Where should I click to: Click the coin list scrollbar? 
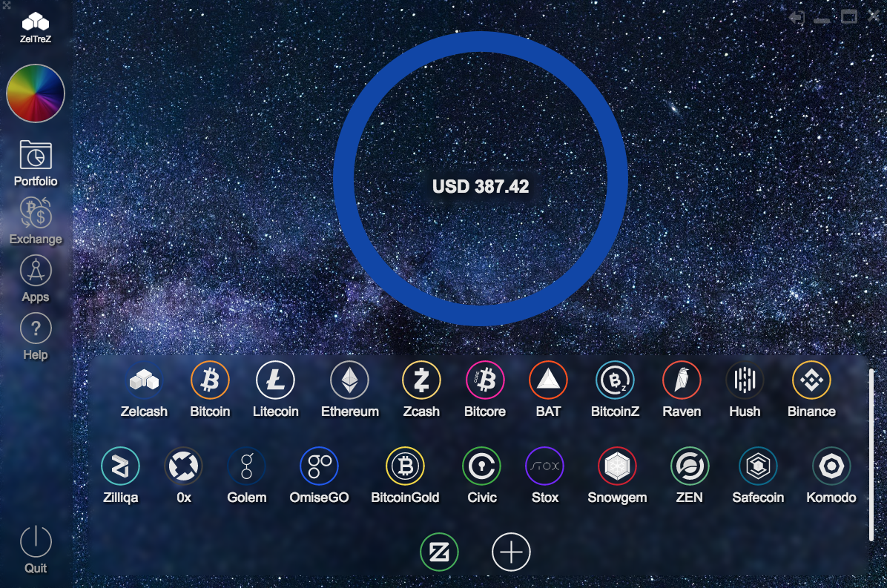[871, 455]
